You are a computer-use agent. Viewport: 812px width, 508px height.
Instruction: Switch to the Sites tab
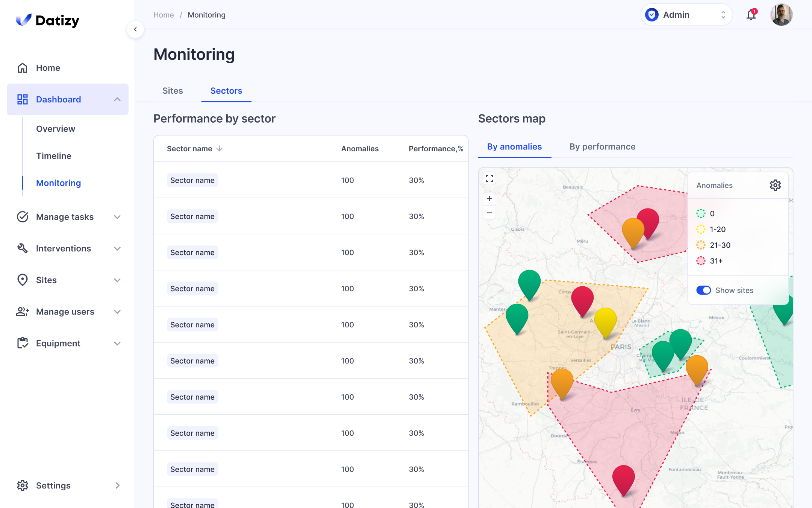173,91
